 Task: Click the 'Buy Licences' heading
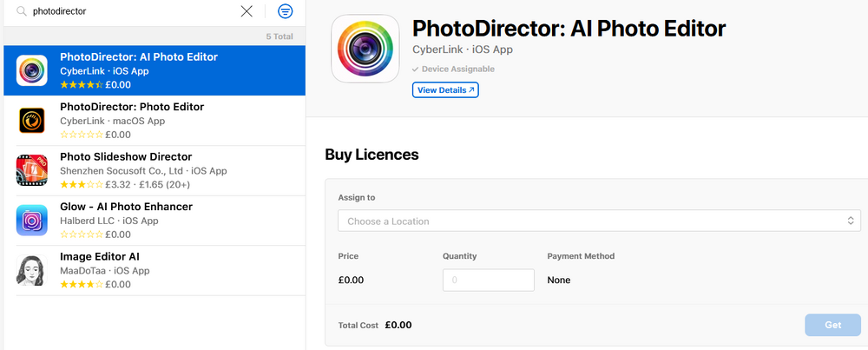pos(372,155)
